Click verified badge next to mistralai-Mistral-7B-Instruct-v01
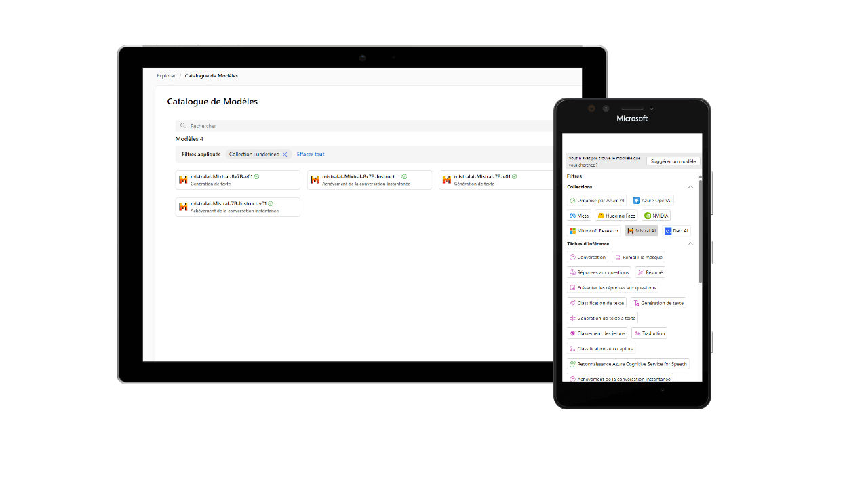The width and height of the screenshot is (868, 488). coord(271,203)
